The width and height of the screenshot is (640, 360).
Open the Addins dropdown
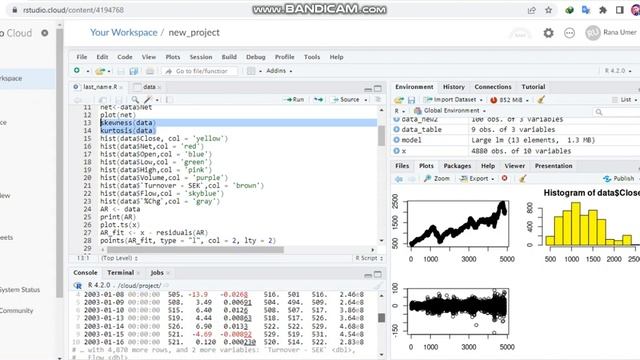coord(279,71)
